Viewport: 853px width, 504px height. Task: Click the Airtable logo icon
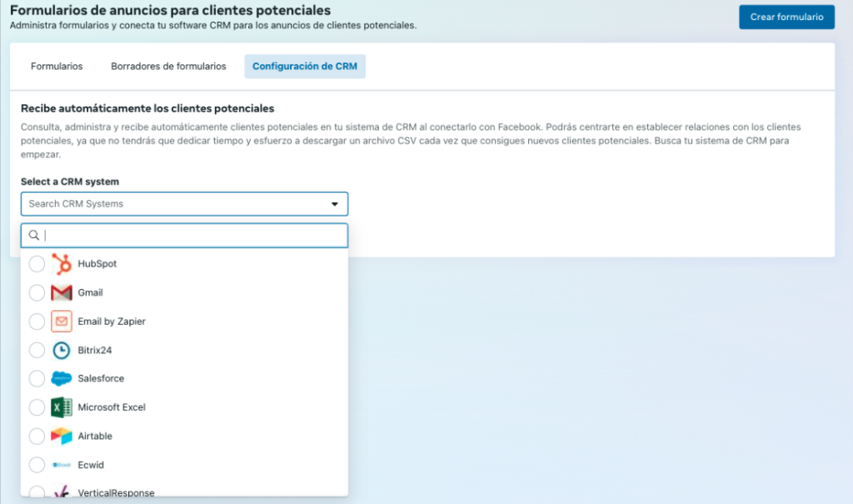62,437
